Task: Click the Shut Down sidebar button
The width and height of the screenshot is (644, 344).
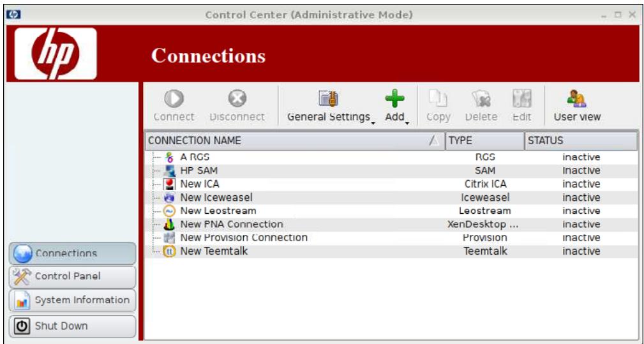Action: point(72,326)
